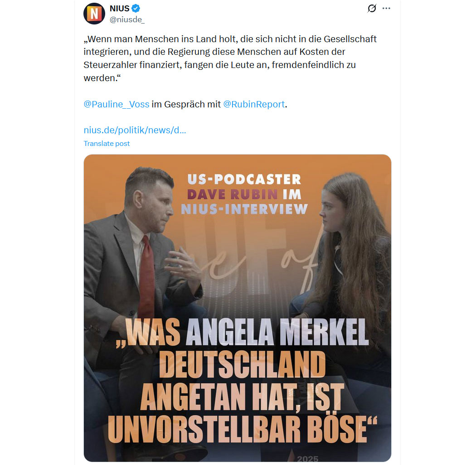Click Translate post
Screen dimensions: 476x465
[107, 144]
